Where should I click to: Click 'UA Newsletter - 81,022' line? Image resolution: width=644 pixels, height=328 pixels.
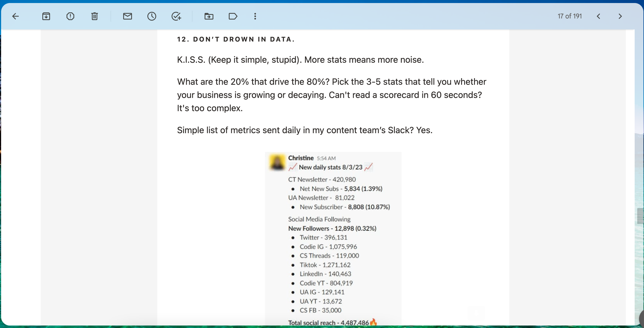(321, 198)
